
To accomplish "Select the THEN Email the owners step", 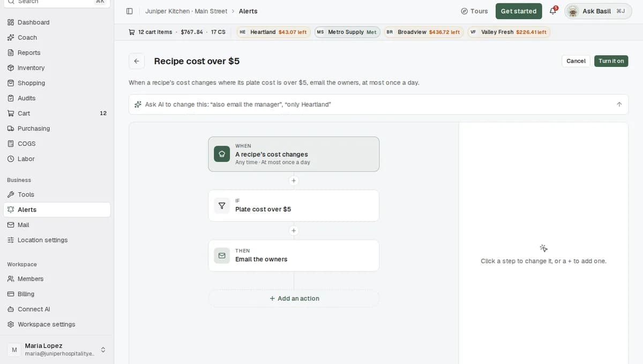I will (x=294, y=255).
